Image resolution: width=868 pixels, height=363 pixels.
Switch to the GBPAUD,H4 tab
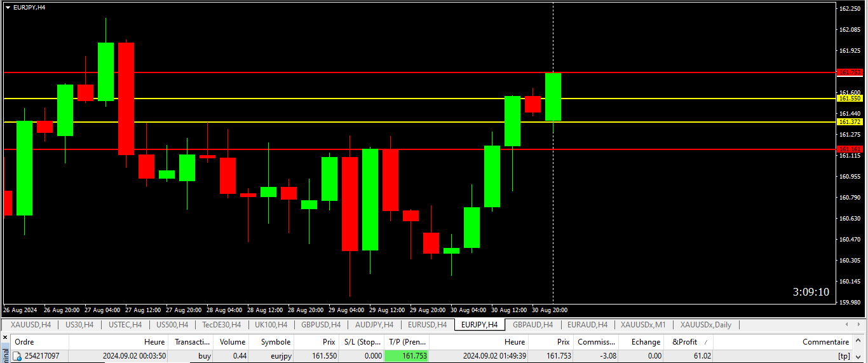pyautogui.click(x=533, y=325)
